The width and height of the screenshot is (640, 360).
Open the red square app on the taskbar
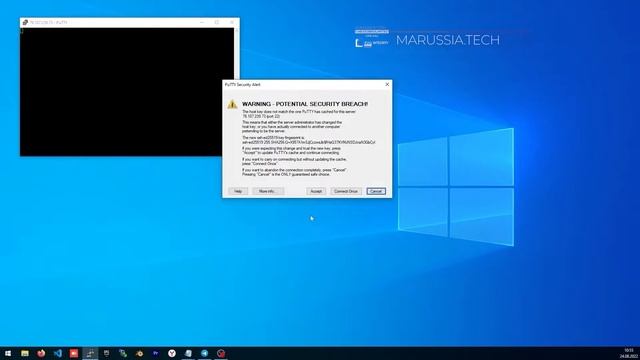click(x=74, y=353)
